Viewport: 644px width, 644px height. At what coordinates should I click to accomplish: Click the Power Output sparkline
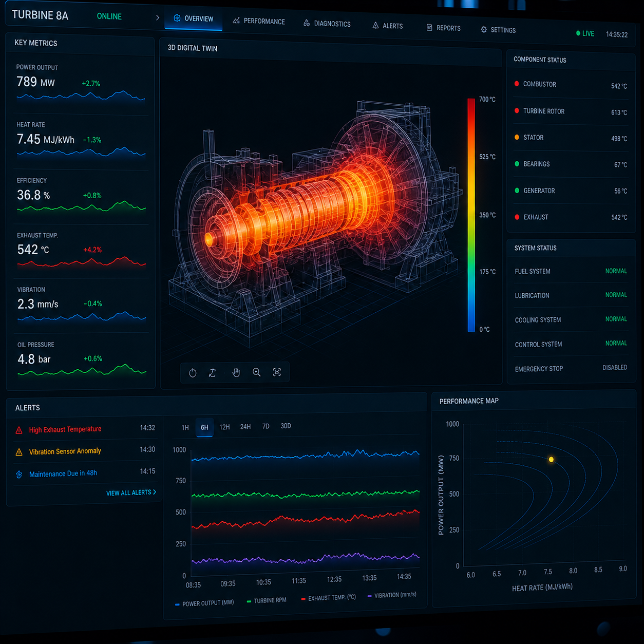click(81, 96)
